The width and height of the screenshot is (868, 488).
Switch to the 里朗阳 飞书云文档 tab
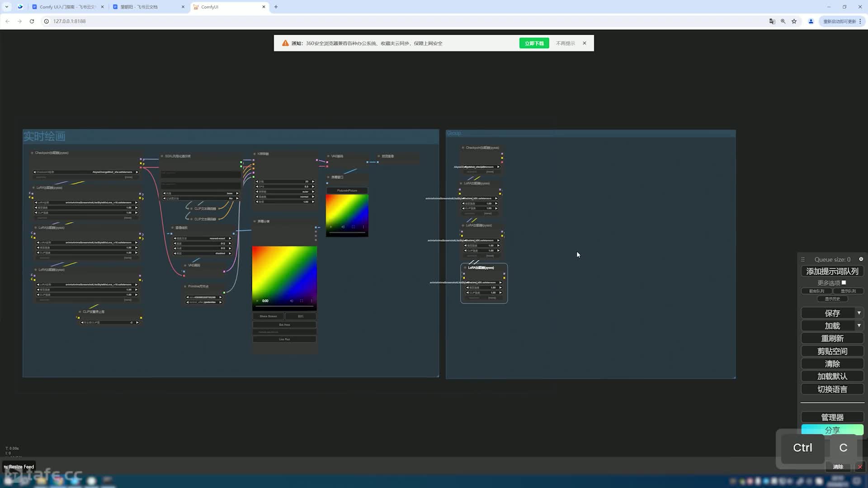148,7
